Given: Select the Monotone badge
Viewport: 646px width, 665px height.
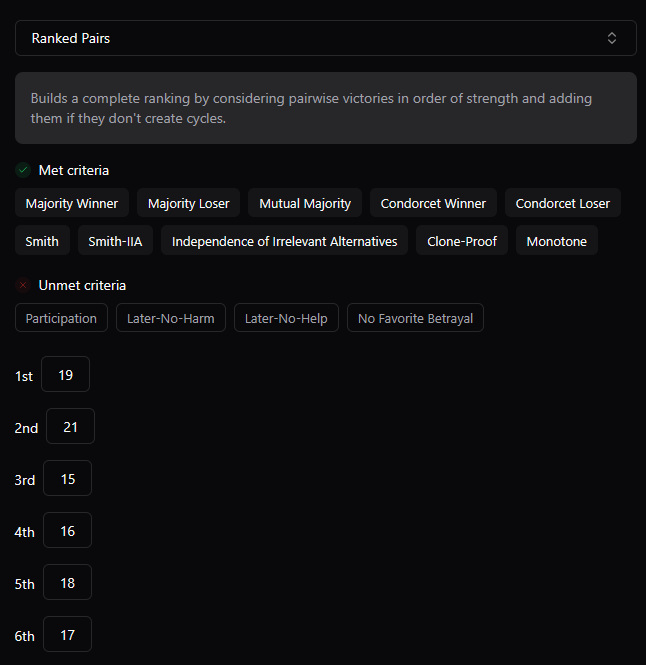Looking at the screenshot, I should coord(557,241).
